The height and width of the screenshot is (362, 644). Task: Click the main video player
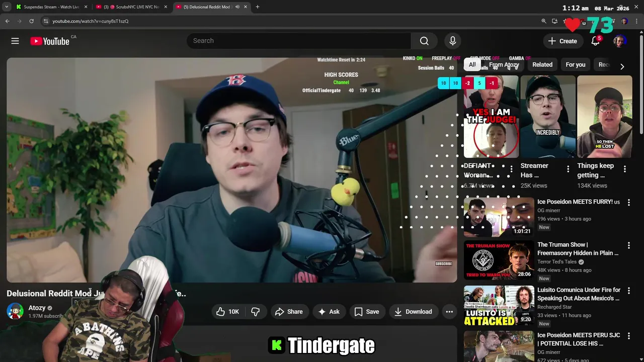[x=232, y=170]
